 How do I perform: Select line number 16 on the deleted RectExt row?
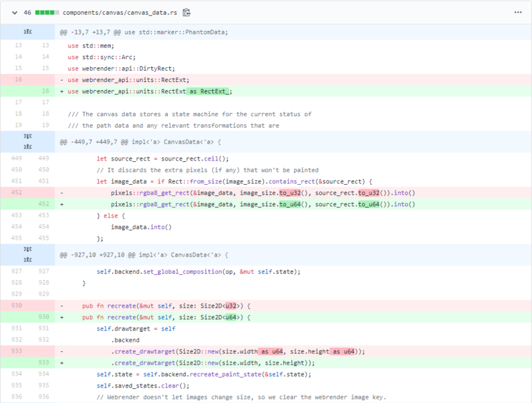[x=18, y=79]
